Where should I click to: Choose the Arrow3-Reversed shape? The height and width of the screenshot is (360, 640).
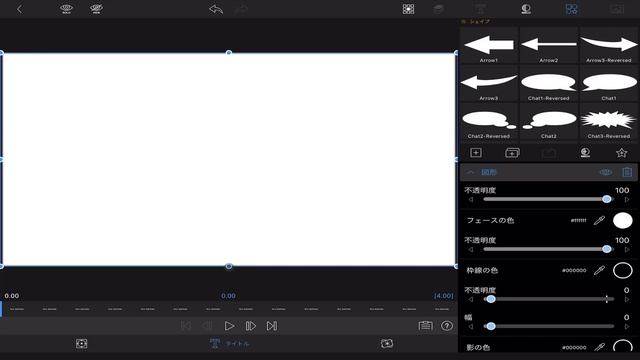[609, 46]
